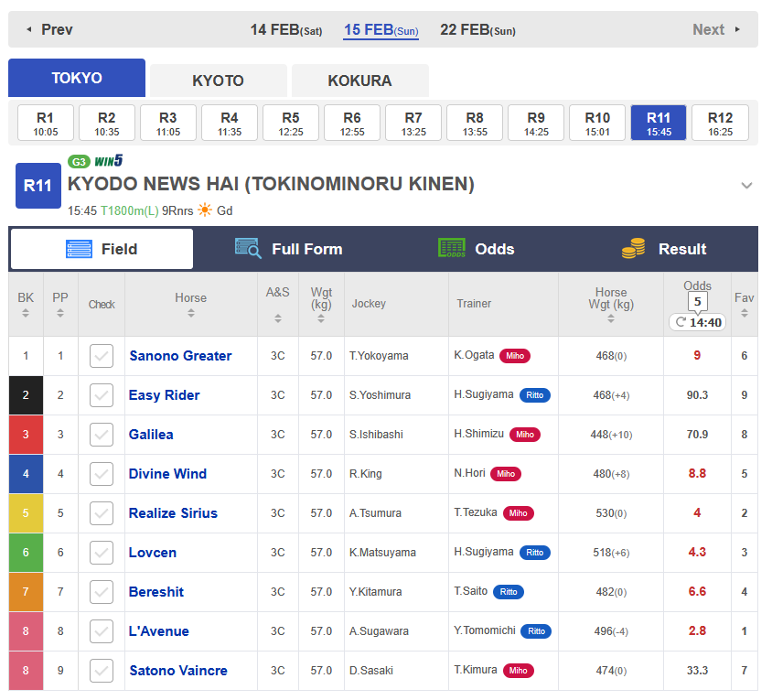This screenshot has width=772, height=700.
Task: Open horse page for Easy Rider
Action: [164, 395]
